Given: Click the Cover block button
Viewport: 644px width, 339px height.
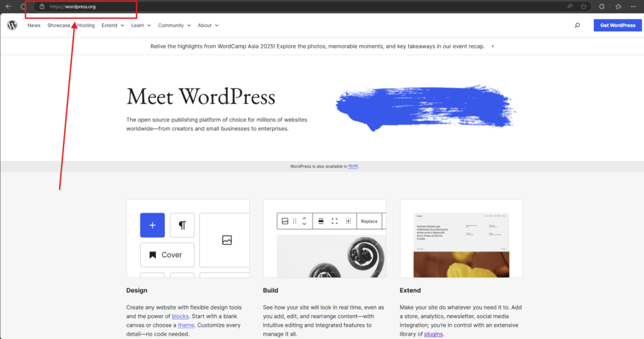Looking at the screenshot, I should tap(167, 255).
